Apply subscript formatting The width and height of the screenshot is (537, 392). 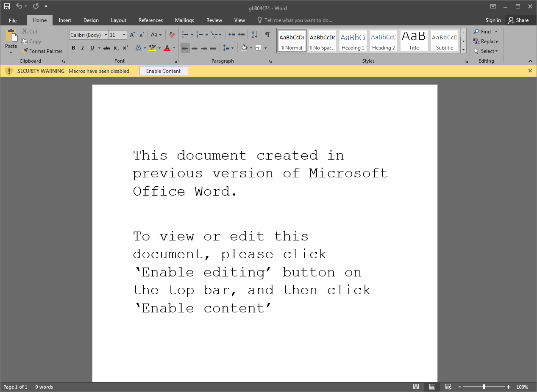tap(116, 48)
